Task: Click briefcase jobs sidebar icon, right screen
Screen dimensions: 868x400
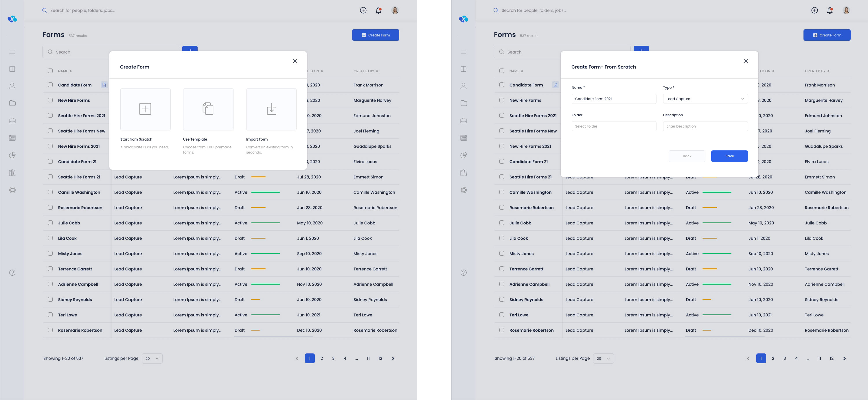Action: [x=464, y=121]
